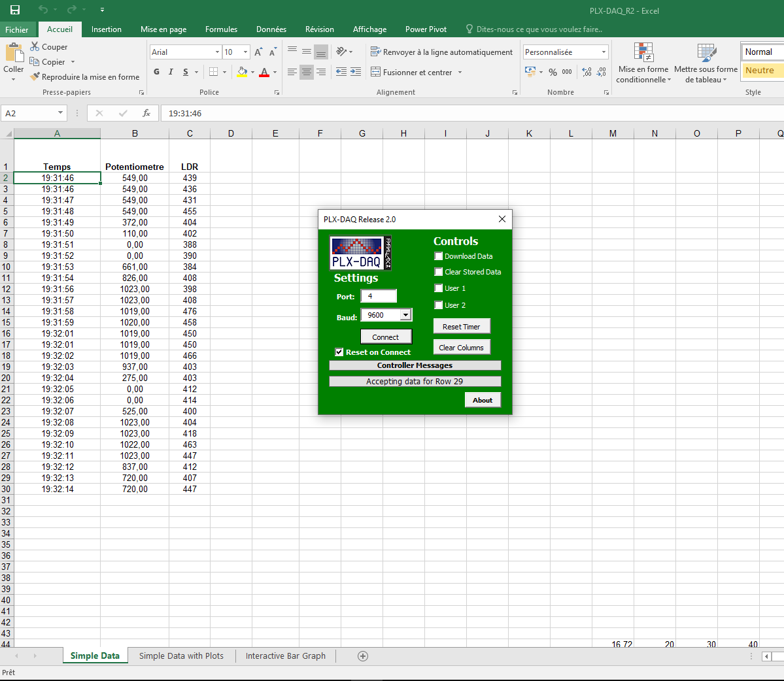The width and height of the screenshot is (784, 681).
Task: Click the Reproduire la mise en forme painter icon
Action: pos(35,76)
